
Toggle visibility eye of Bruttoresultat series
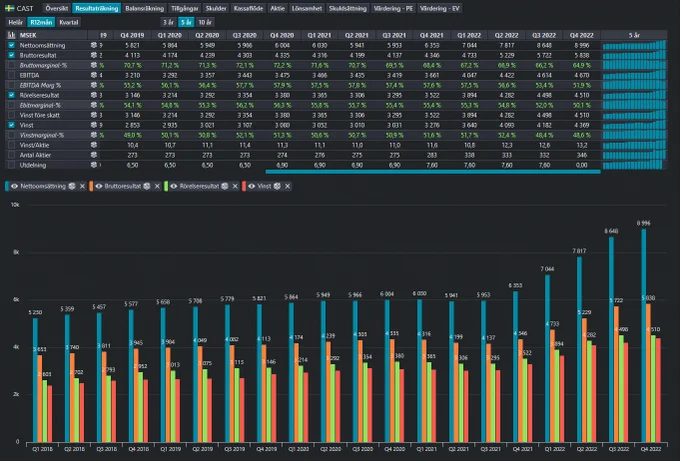[98, 186]
